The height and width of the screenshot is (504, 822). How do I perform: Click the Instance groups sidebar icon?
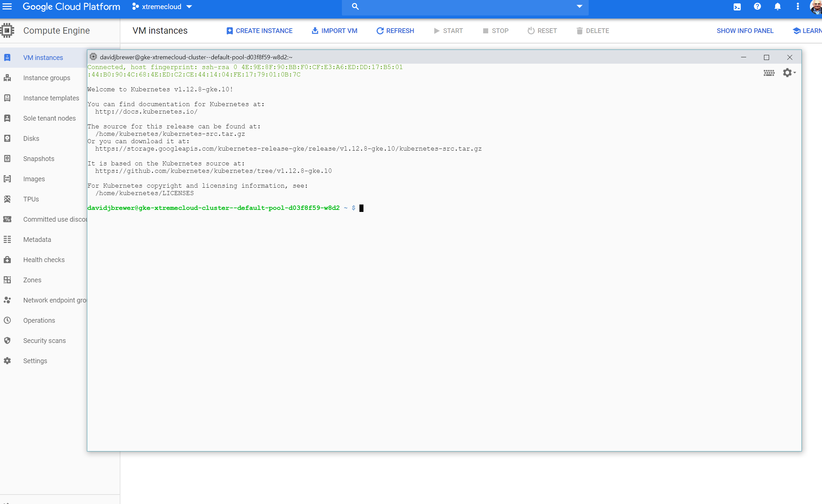[x=7, y=78]
